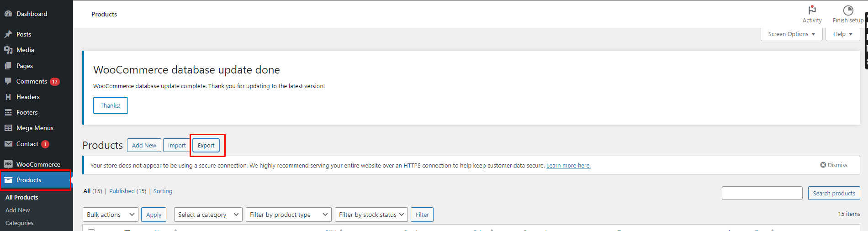Screen dimensions: 868x231
Task: Click the red 1 Contact badge
Action: tap(45, 144)
